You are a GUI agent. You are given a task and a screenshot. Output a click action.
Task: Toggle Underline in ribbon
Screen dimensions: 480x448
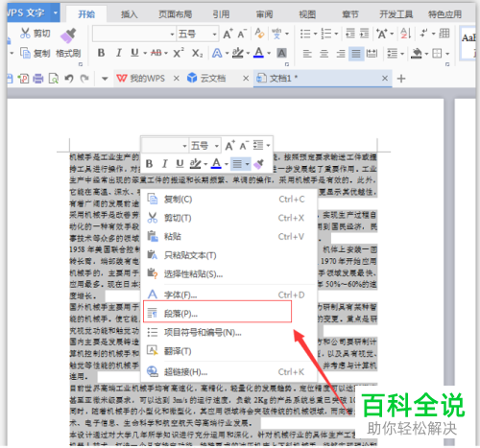pyautogui.click(x=134, y=53)
